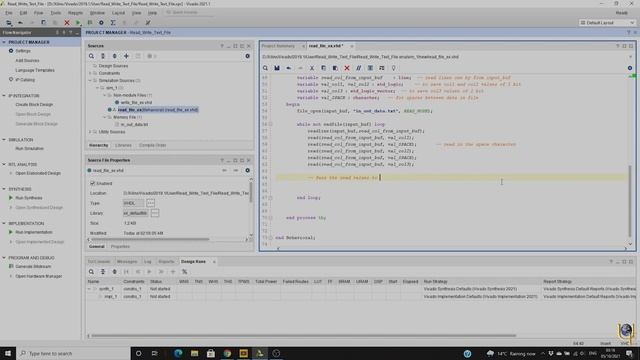640x360 pixels.
Task: Open Default Layout dropdown
Action: pyautogui.click(x=607, y=22)
